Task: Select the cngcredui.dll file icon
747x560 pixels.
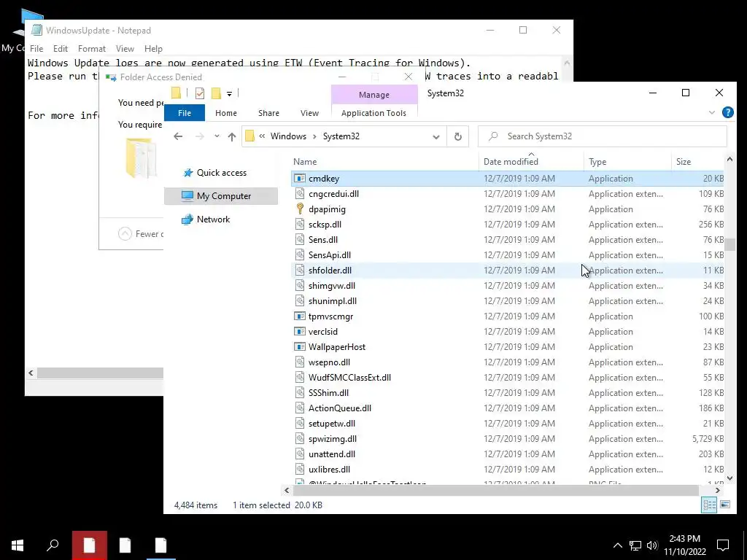Action: coord(300,194)
